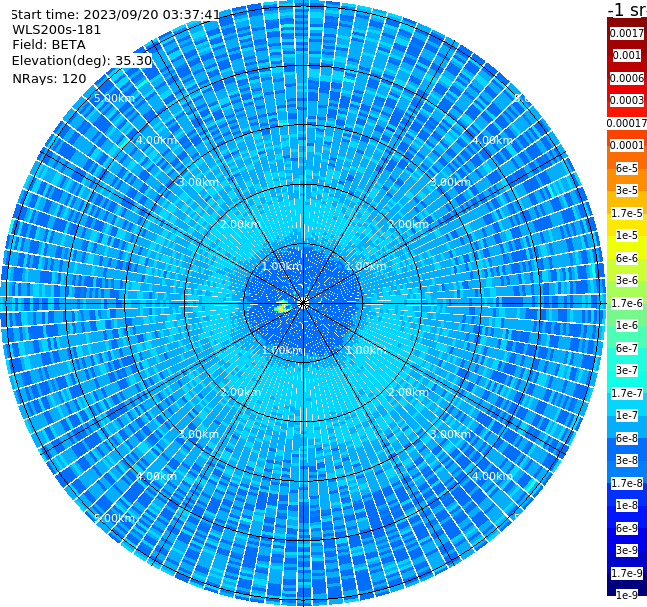Click the NRays: 120 label

49,78
